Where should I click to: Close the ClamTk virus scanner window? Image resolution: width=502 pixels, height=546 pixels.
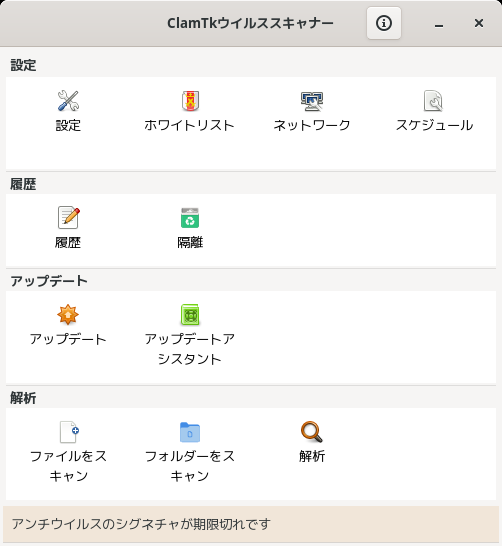479,23
